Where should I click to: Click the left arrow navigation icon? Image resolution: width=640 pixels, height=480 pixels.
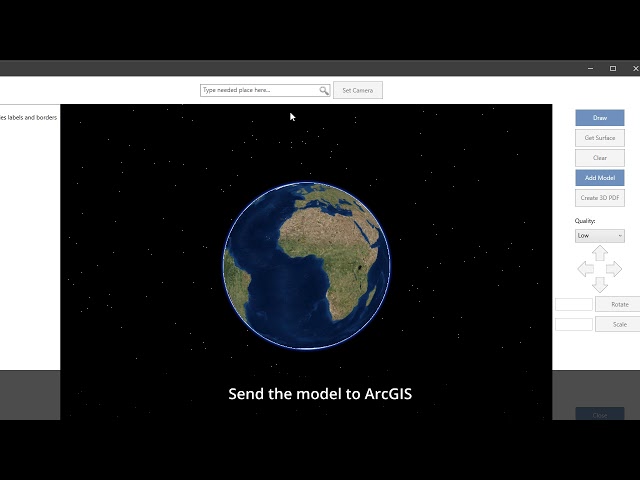click(585, 269)
